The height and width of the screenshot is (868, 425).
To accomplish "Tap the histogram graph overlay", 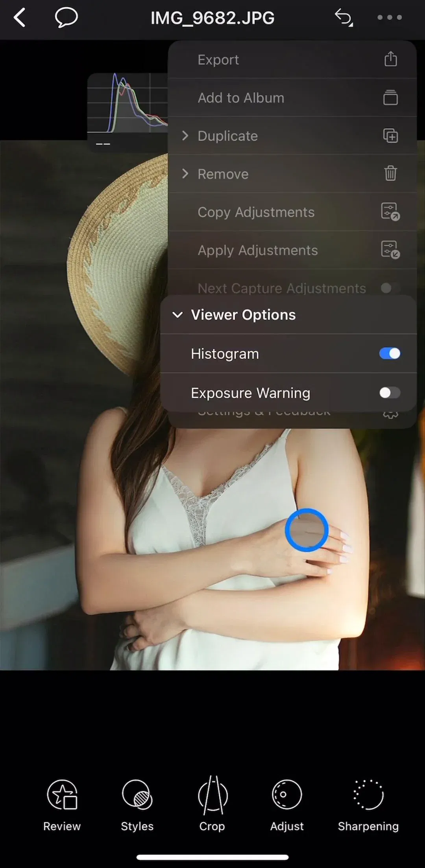I will [128, 112].
